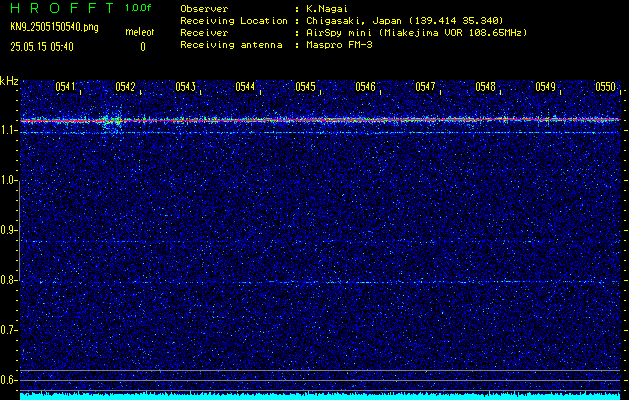Click the Receiving antenna Maspro FM-3 text

[x=339, y=45]
